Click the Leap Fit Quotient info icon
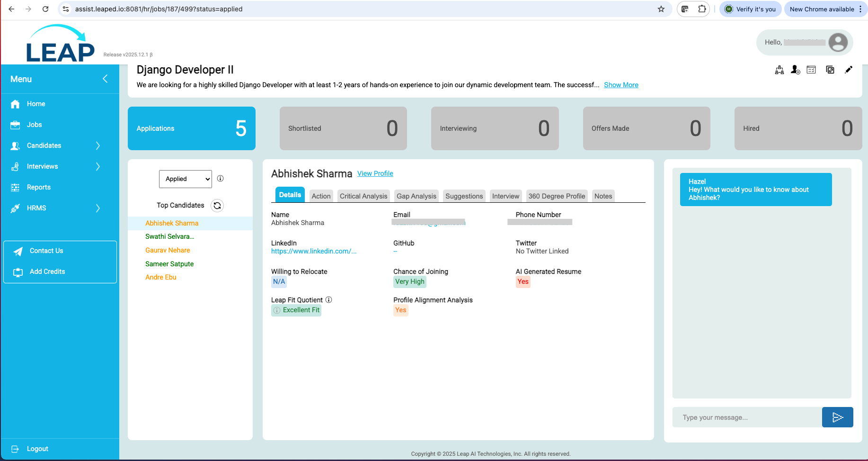 (x=329, y=300)
